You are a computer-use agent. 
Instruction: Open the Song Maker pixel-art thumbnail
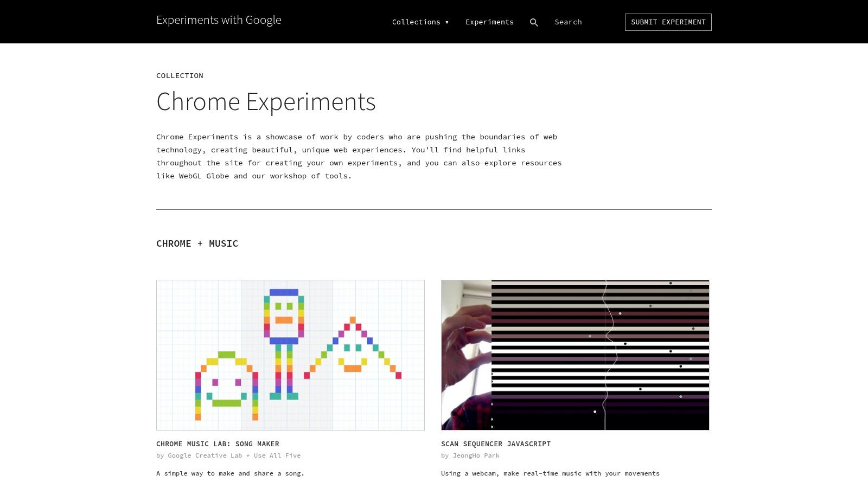click(290, 355)
